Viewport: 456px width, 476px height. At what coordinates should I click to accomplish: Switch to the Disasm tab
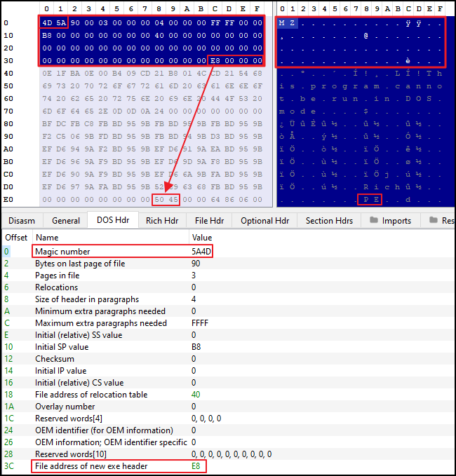point(22,221)
